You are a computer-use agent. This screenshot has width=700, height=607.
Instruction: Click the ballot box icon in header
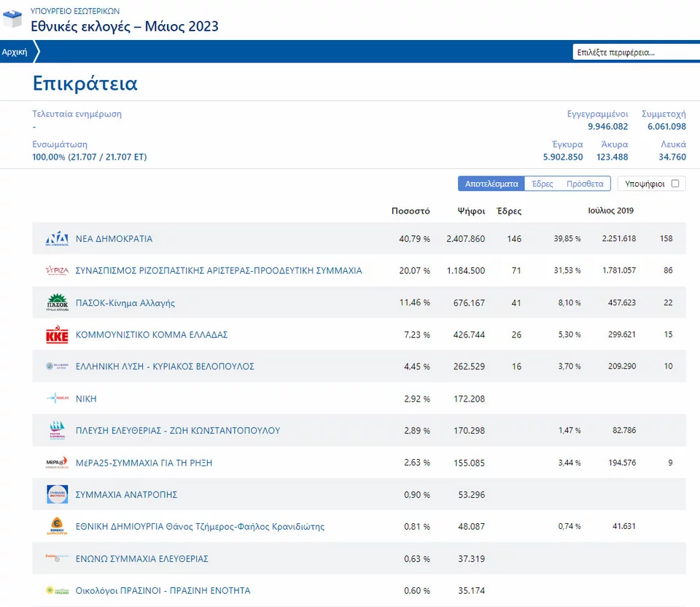(12, 19)
